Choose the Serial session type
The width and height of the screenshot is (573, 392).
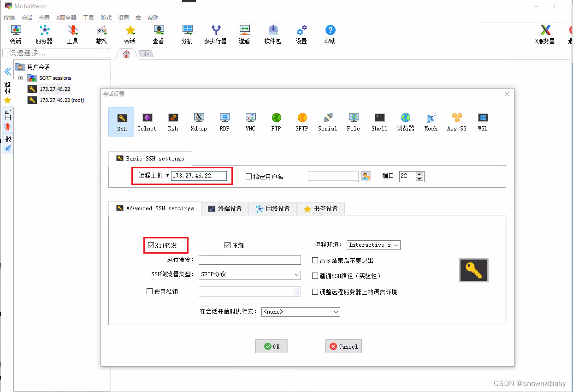click(328, 122)
